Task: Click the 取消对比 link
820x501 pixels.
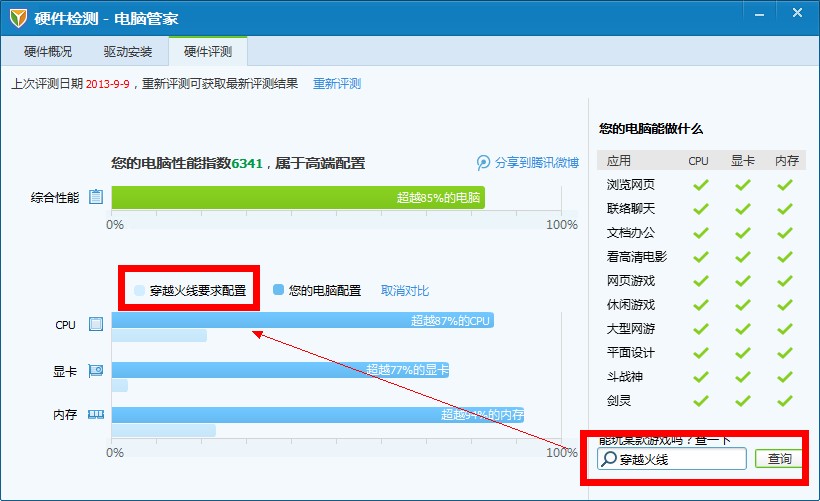Action: tap(405, 291)
